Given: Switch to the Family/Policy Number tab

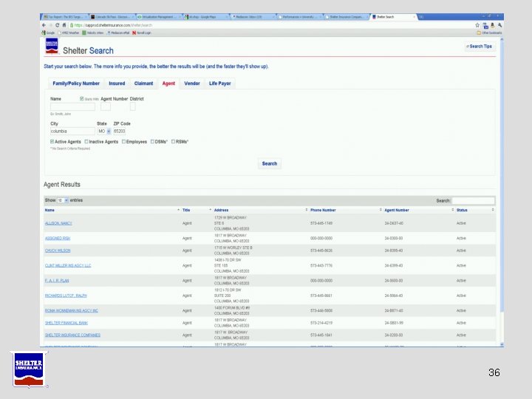Looking at the screenshot, I should point(76,83).
